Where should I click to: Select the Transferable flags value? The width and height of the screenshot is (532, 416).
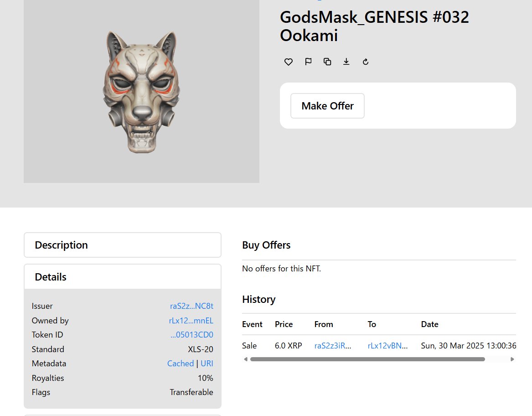pos(191,392)
